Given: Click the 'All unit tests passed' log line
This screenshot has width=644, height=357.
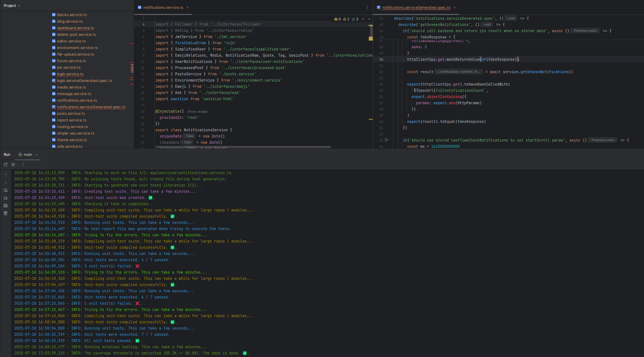Looking at the screenshot, I should 77,341.
